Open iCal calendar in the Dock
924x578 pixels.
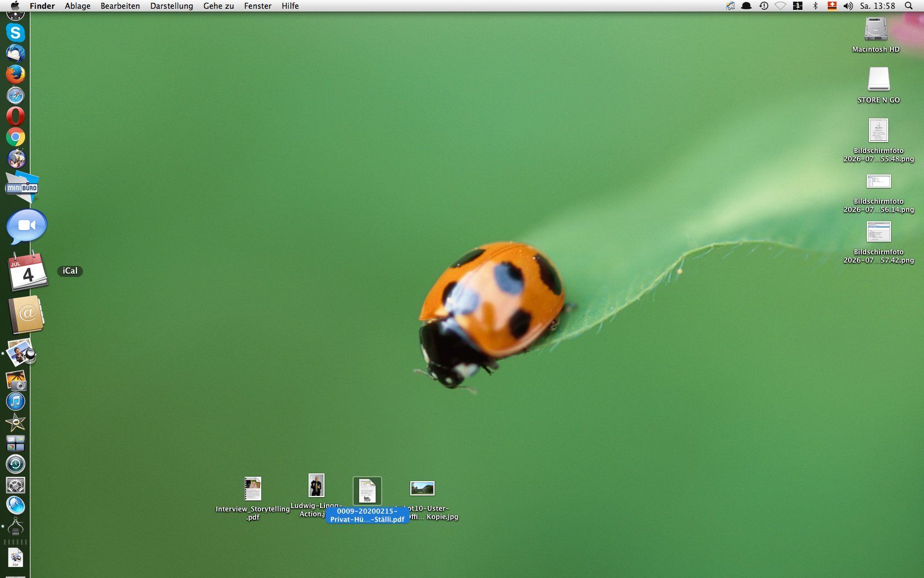[28, 271]
